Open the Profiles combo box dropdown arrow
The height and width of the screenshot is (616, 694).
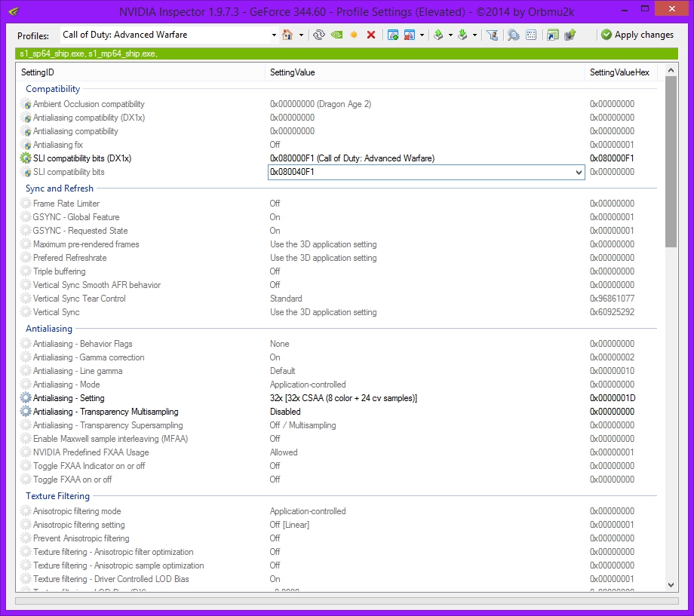(x=274, y=35)
